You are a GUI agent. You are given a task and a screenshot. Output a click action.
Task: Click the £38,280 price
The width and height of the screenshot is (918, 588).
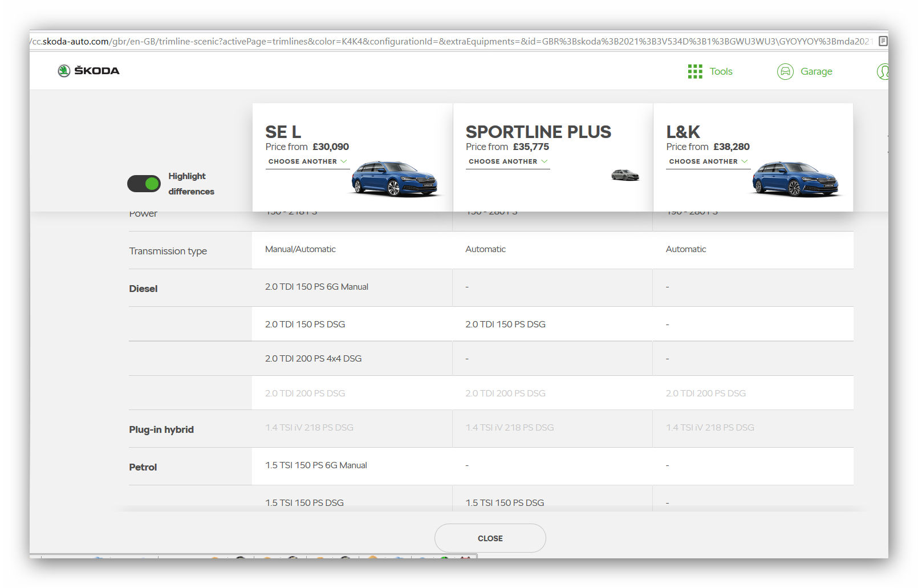[x=732, y=147]
